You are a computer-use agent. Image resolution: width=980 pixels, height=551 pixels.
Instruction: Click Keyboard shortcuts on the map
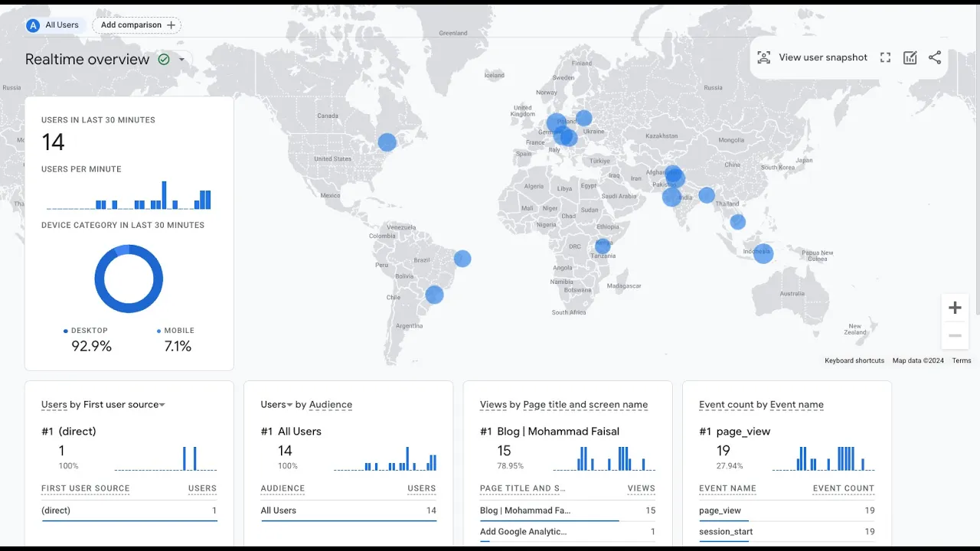click(854, 360)
